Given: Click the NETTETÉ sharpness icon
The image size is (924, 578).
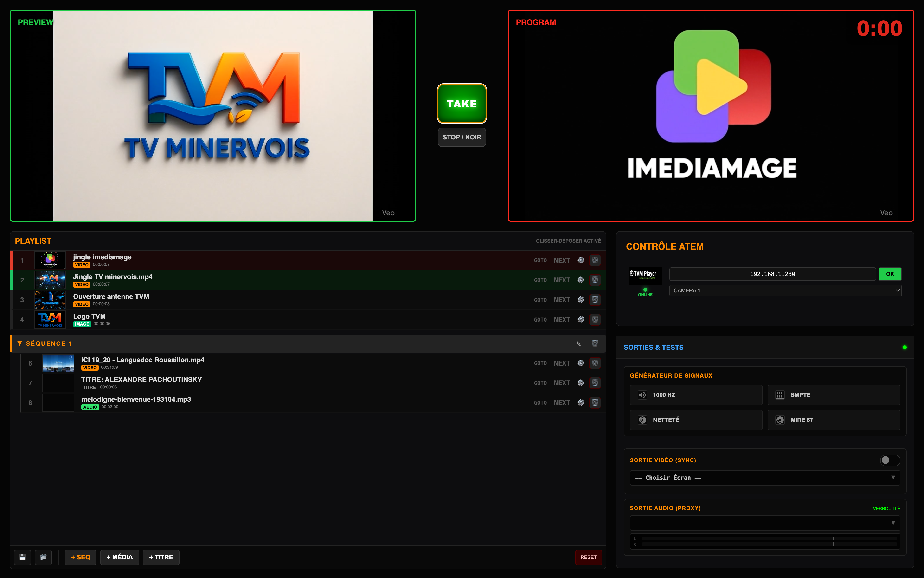Looking at the screenshot, I should coord(643,420).
